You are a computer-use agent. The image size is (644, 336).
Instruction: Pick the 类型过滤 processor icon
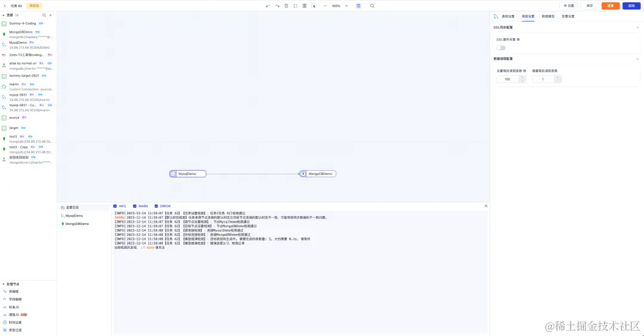(x=5, y=330)
